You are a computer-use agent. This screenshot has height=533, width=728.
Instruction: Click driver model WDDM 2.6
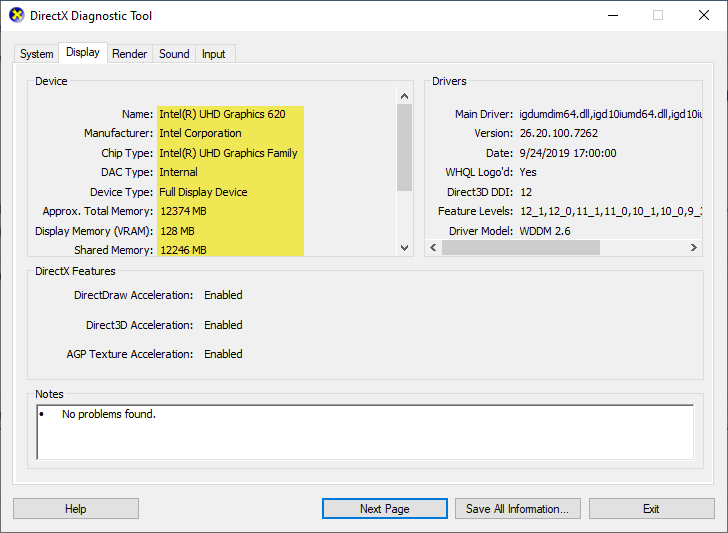point(545,231)
